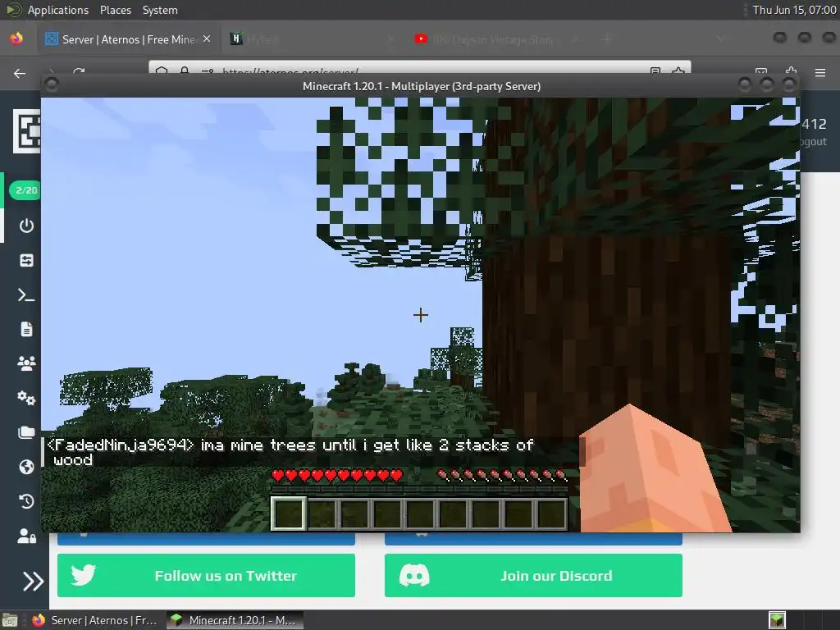
Task: Open the Worlds globe icon in Aternos sidebar
Action: point(26,467)
